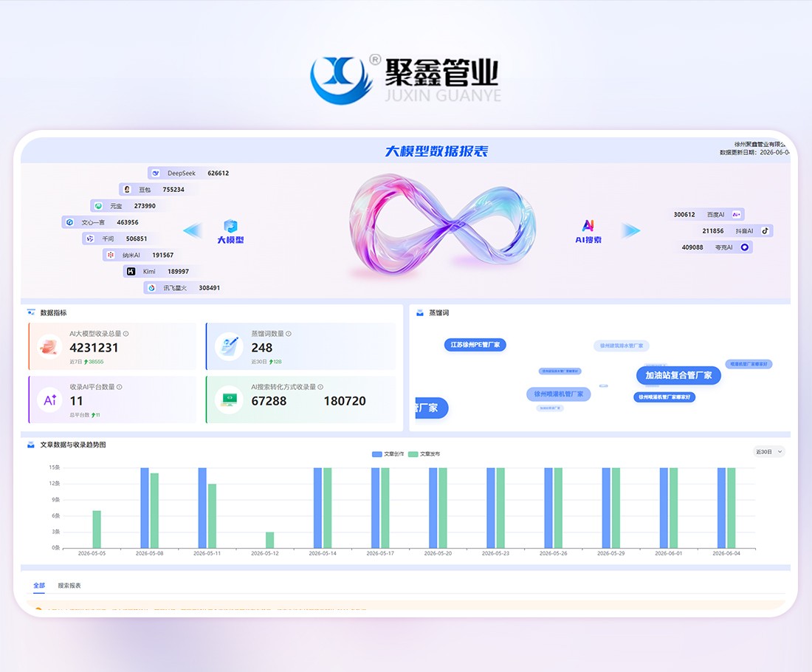This screenshot has height=672, width=812.
Task: Click the AI搜索 colorful AI icon
Action: pyautogui.click(x=588, y=226)
